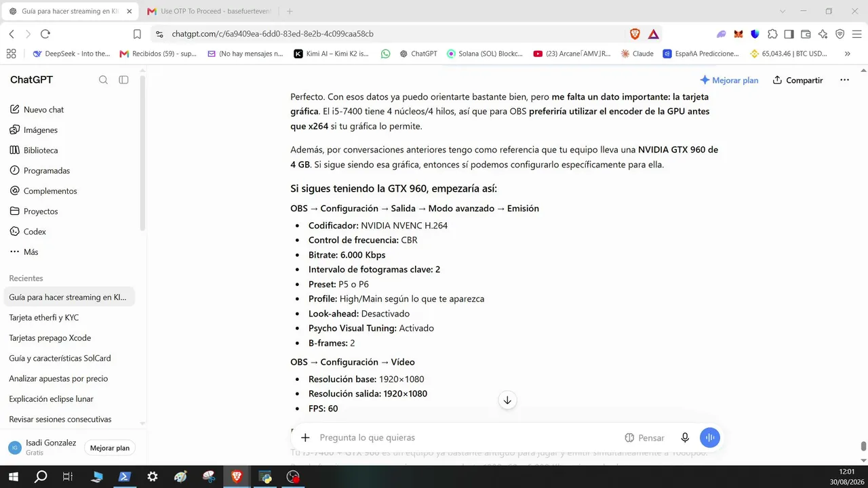The width and height of the screenshot is (868, 488).
Task: Toggle the browser sidebar panel
Action: (x=789, y=34)
